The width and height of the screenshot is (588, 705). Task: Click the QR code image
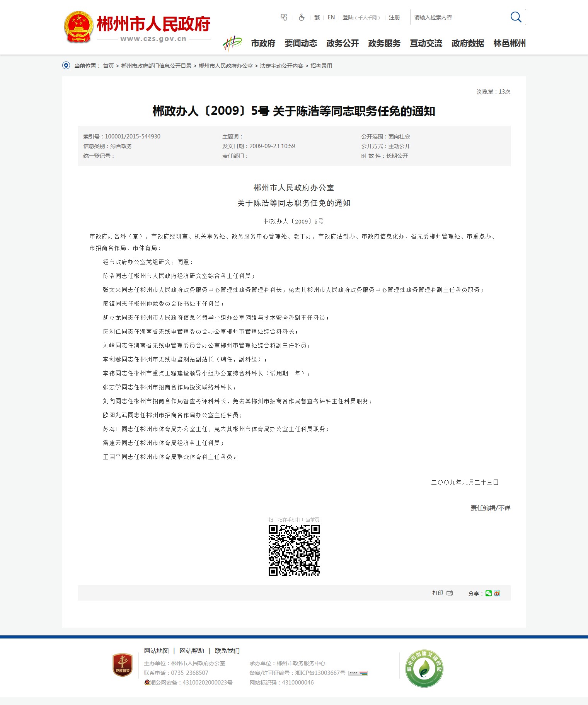click(294, 550)
